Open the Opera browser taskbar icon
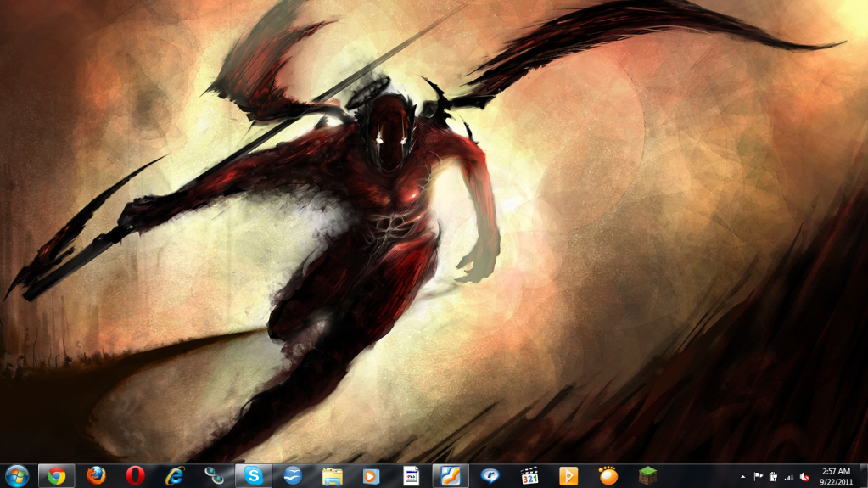The height and width of the screenshot is (488, 868). click(135, 476)
